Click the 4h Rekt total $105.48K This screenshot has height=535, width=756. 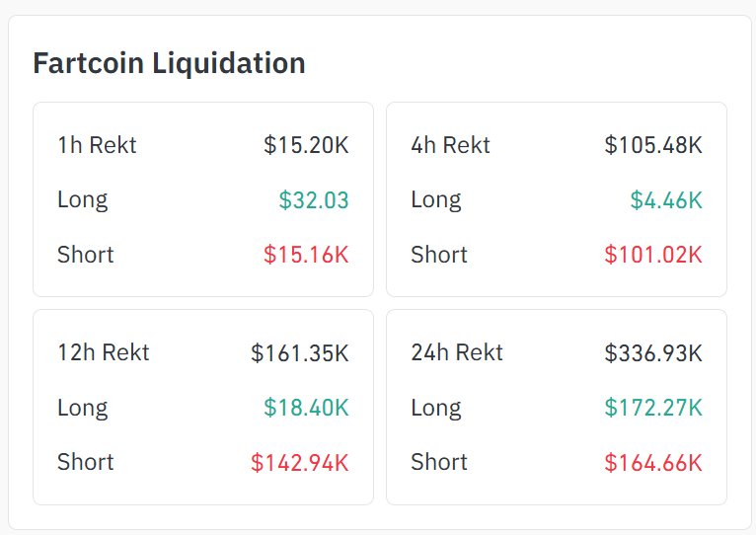click(653, 145)
